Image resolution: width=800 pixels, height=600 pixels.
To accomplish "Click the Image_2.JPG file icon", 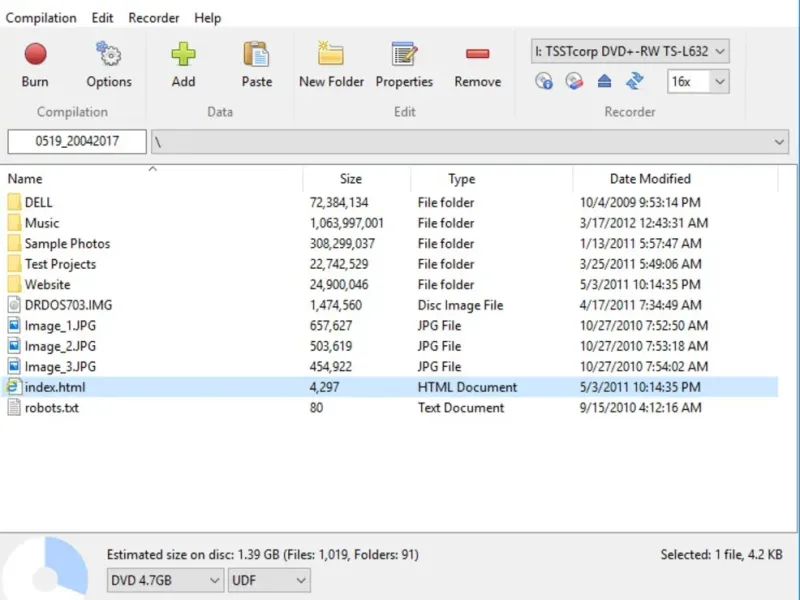I will [x=14, y=346].
